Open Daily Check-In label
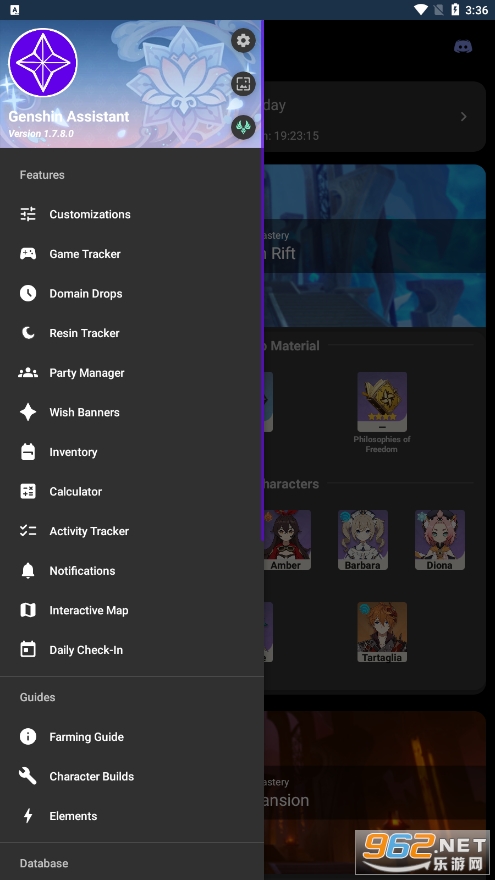495x880 pixels. pos(86,650)
